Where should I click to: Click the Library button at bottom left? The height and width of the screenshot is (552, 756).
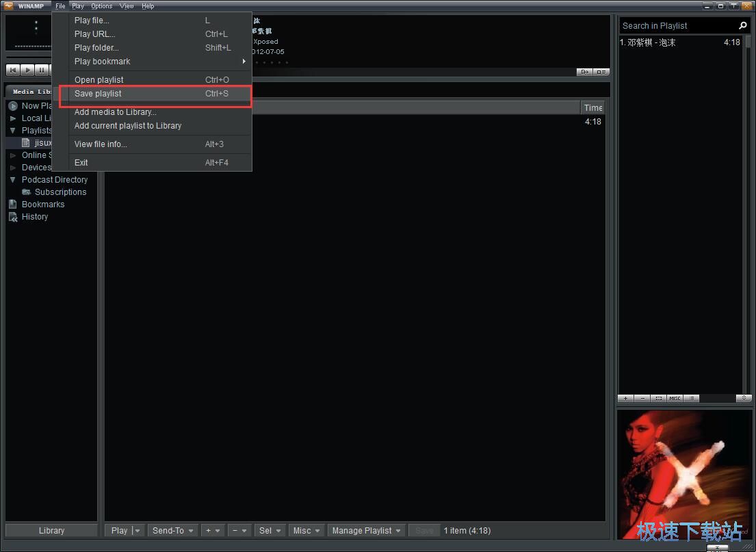(51, 530)
